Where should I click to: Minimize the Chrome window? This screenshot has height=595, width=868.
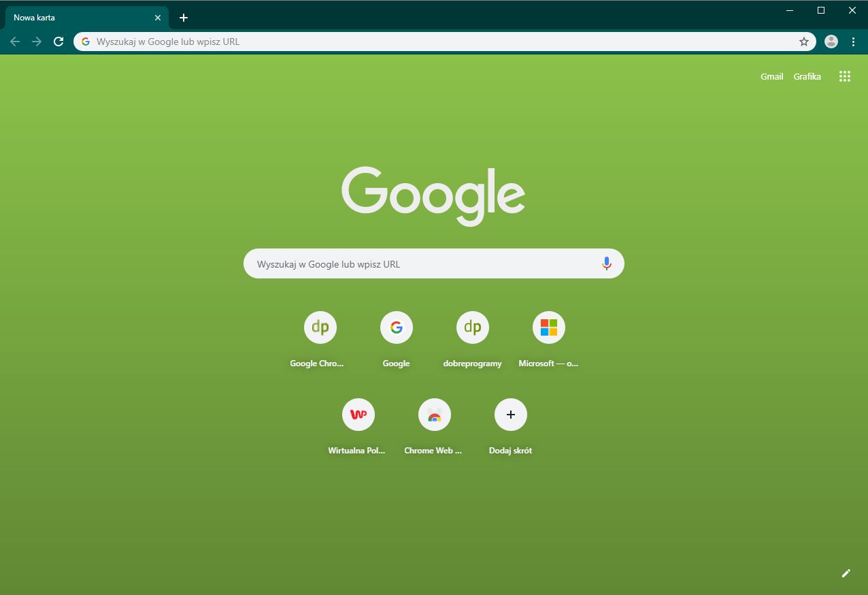pos(790,10)
